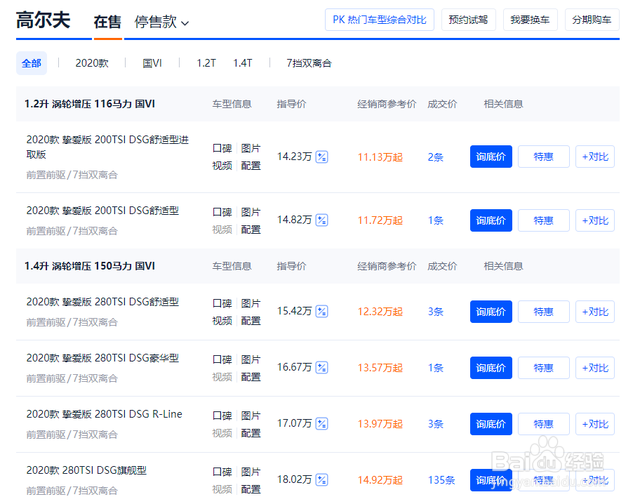Add 280TSI DSG豪华型 to 对比
640x504 pixels.
(595, 368)
